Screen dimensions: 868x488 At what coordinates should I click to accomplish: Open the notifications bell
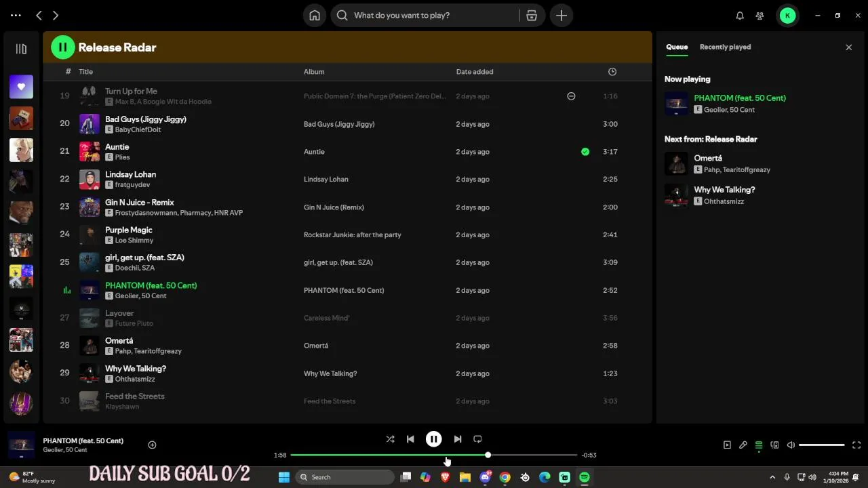coord(740,16)
